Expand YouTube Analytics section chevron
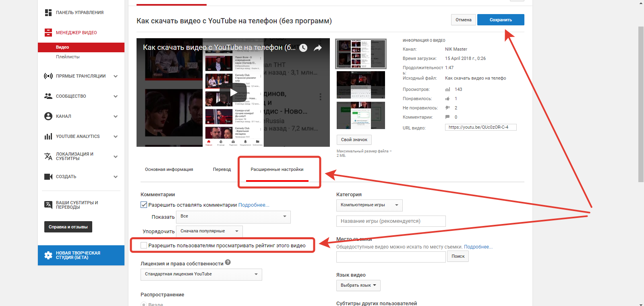 [x=116, y=136]
